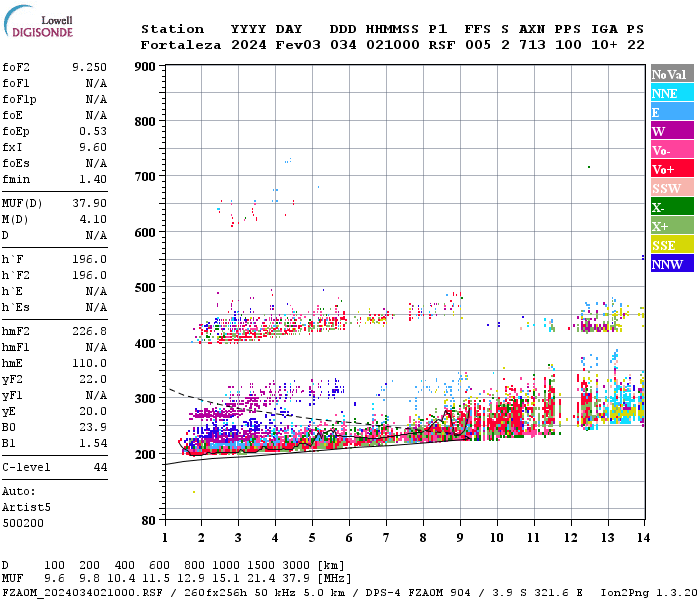Select the NNW dark blue legend swatch
This screenshot has height=600, width=700.
pyautogui.click(x=672, y=263)
